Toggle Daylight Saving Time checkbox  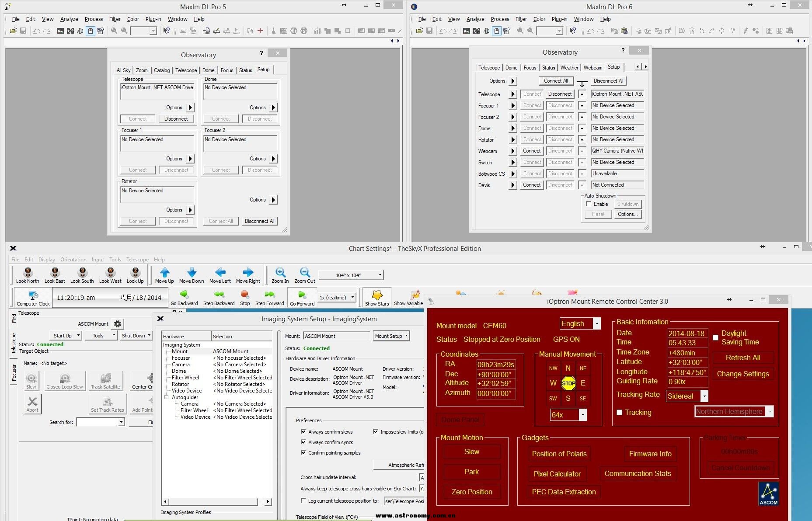point(715,337)
